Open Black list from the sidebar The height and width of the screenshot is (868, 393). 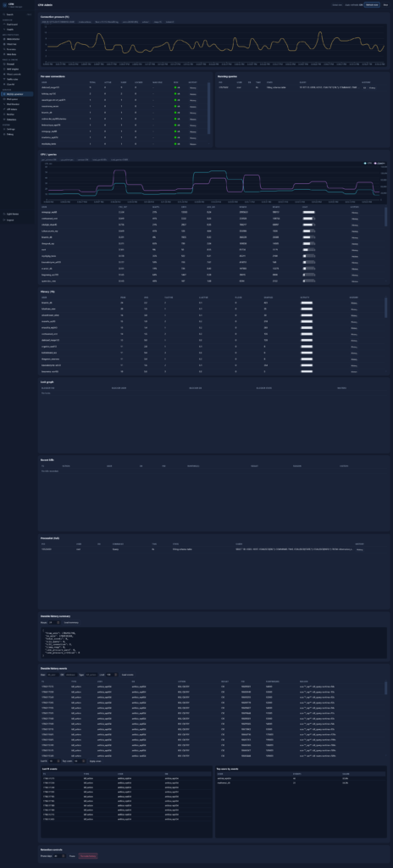pyautogui.click(x=18, y=44)
